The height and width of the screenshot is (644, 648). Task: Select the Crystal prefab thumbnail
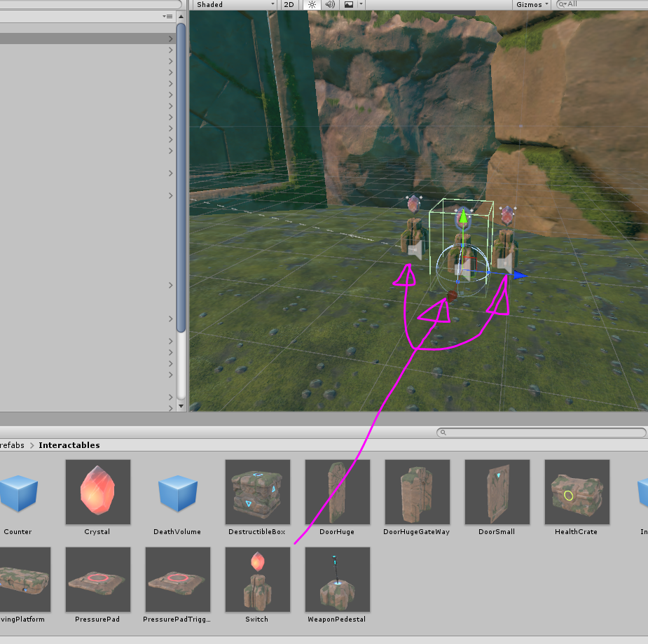tap(98, 492)
